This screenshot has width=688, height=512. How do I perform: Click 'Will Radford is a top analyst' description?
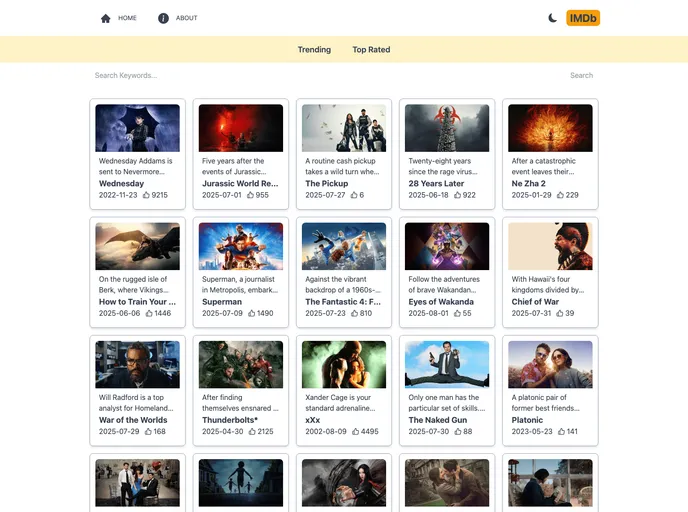coord(136,403)
